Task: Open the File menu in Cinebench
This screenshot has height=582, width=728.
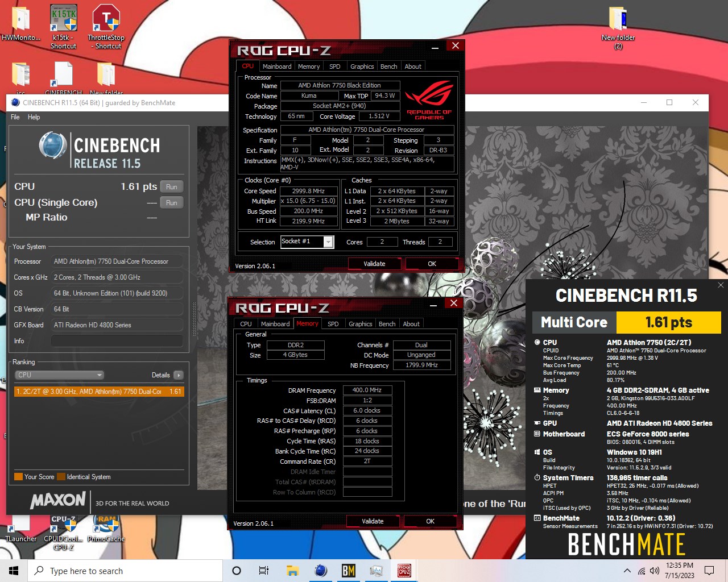Action: tap(15, 117)
